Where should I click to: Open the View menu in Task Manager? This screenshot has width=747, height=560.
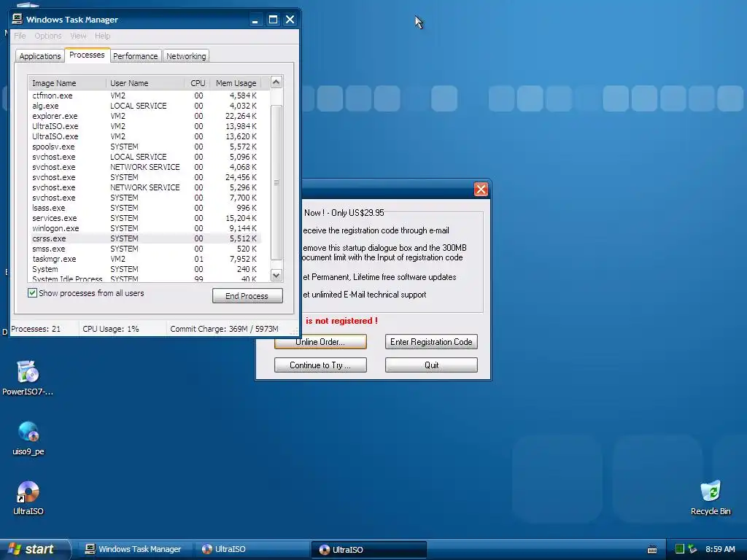click(78, 36)
